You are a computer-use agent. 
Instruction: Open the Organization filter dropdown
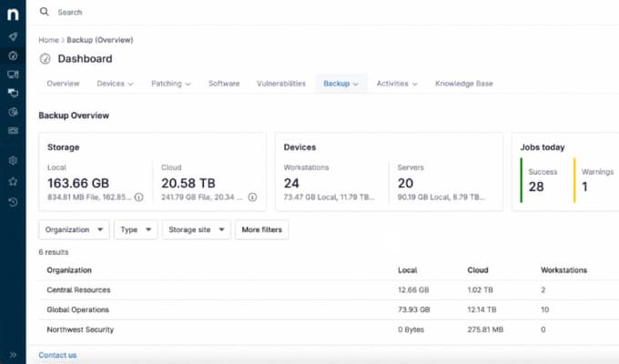(x=75, y=229)
